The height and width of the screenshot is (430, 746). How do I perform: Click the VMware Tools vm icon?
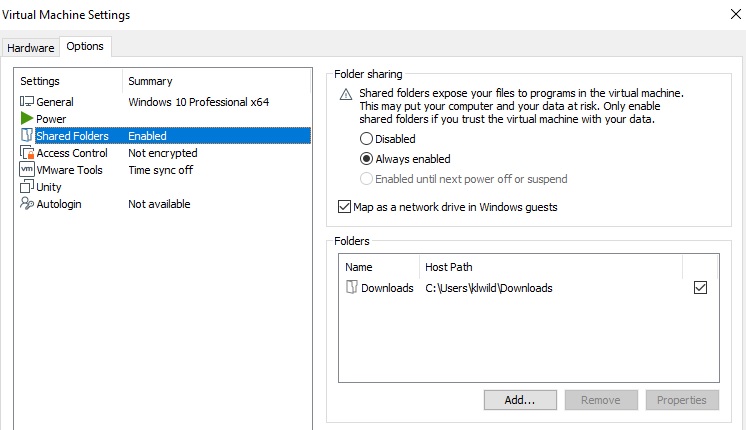(x=27, y=170)
